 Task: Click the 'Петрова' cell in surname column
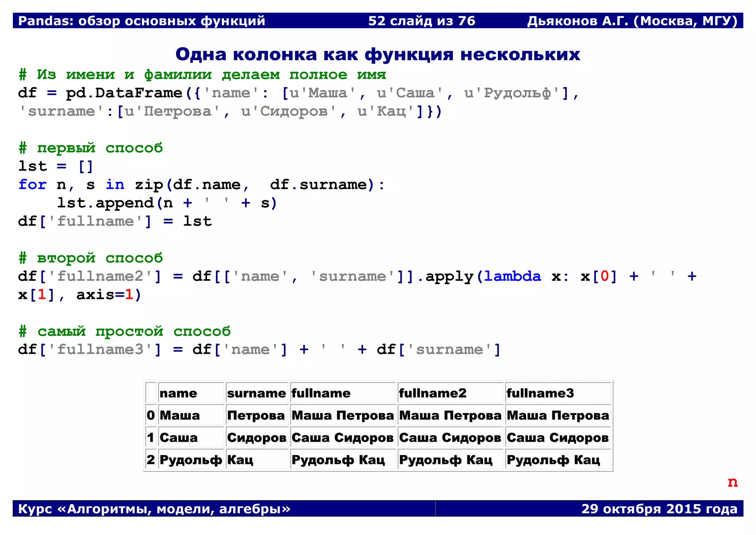pyautogui.click(x=257, y=415)
